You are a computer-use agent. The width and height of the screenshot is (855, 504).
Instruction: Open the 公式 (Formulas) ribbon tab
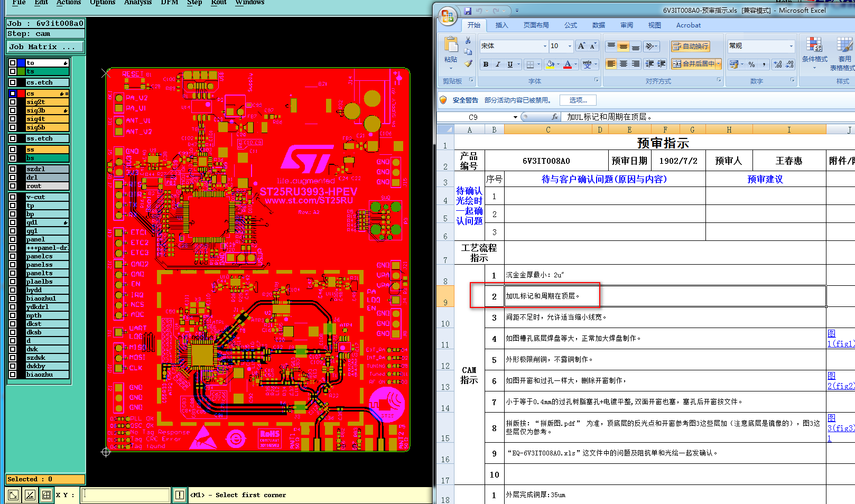(x=571, y=25)
